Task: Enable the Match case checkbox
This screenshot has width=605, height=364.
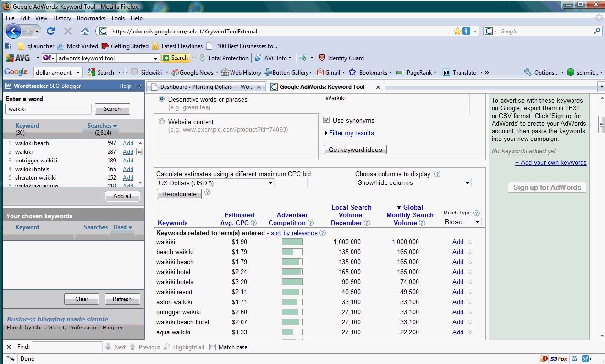Action: click(213, 347)
